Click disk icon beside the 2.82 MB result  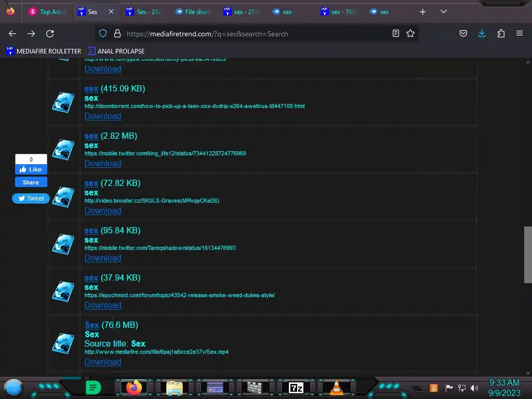click(63, 150)
